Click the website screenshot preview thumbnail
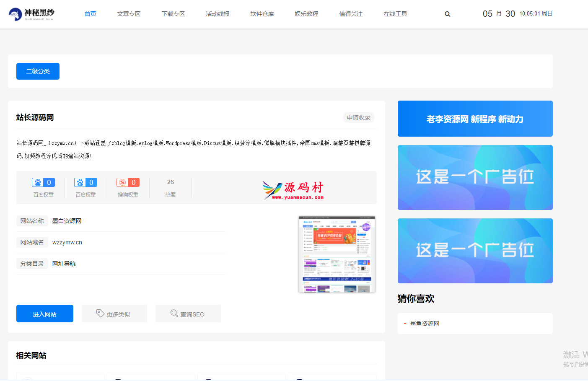The height and width of the screenshot is (381, 588). [337, 254]
